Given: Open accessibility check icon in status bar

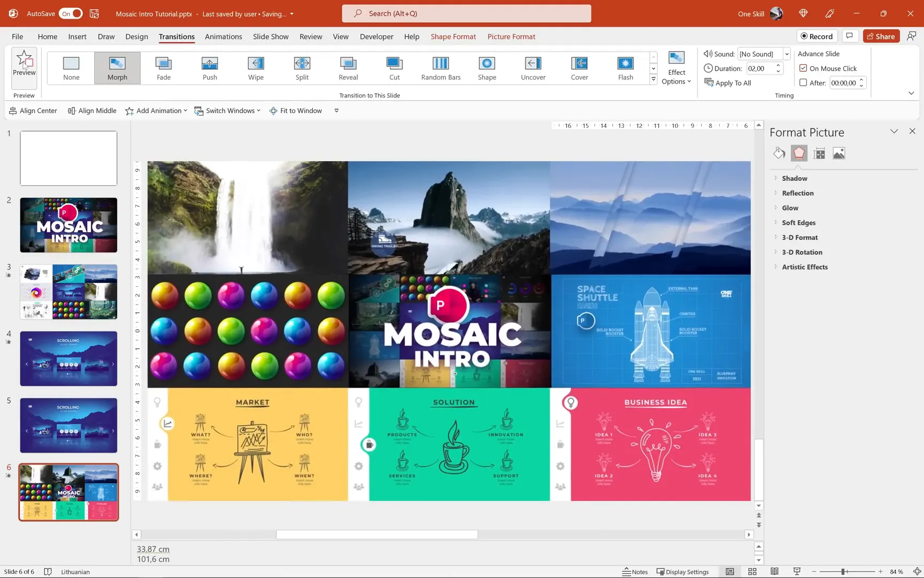Looking at the screenshot, I should click(48, 572).
